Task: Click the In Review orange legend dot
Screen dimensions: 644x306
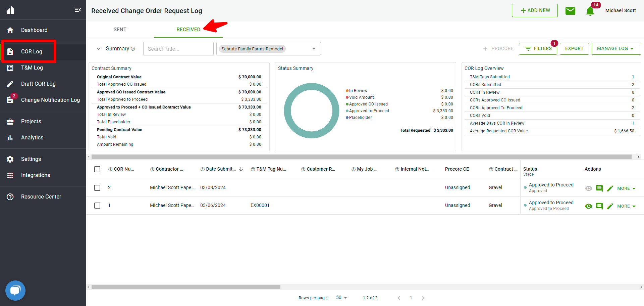Action: (347, 91)
